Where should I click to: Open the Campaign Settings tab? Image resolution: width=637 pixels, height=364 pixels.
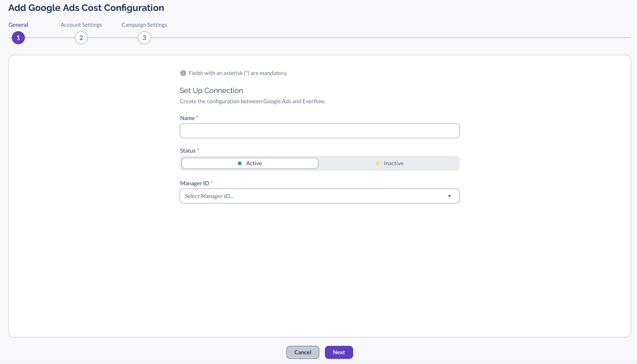point(144,25)
